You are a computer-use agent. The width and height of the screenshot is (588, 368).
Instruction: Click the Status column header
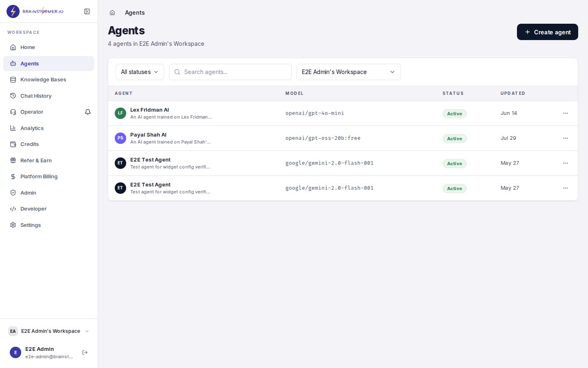pos(453,93)
